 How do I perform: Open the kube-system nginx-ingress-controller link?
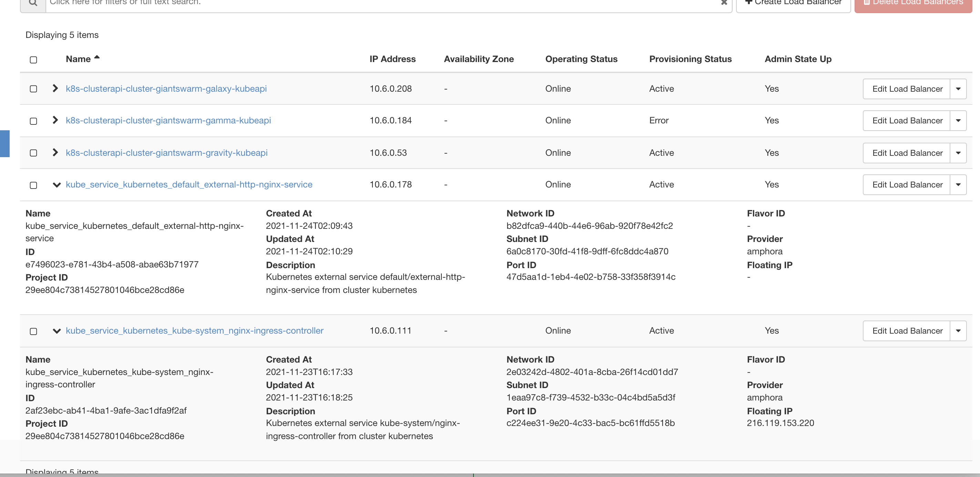click(194, 331)
